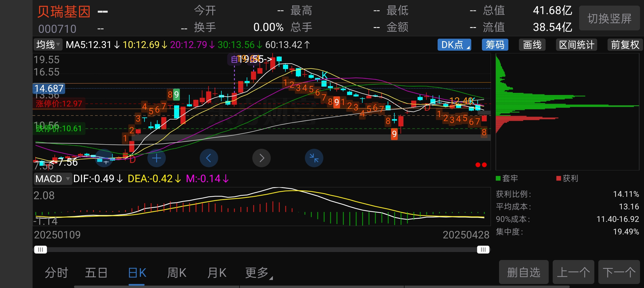Tap the left arrow chart navigation icon

(x=209, y=158)
